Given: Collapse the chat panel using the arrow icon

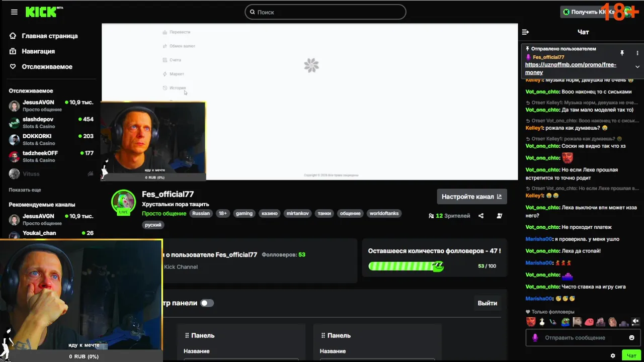Looking at the screenshot, I should (525, 32).
